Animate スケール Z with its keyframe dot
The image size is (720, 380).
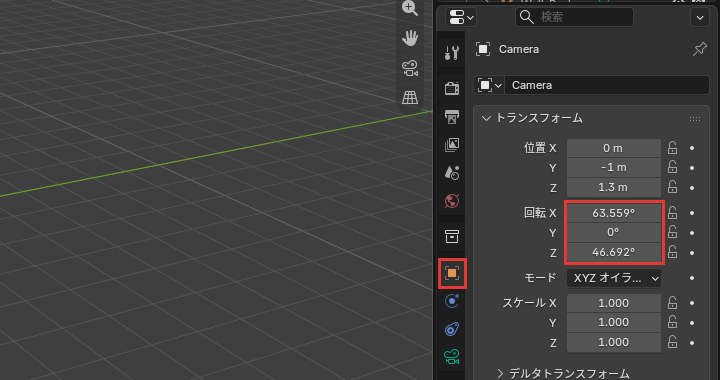click(x=692, y=343)
